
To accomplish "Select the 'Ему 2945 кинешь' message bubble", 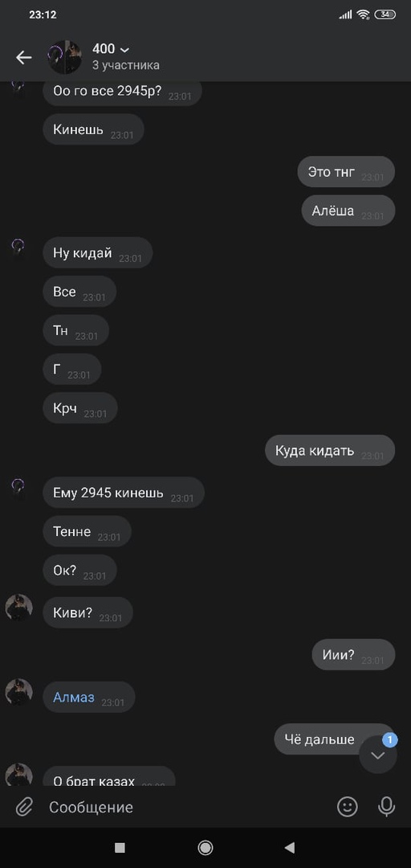I will coord(124,493).
